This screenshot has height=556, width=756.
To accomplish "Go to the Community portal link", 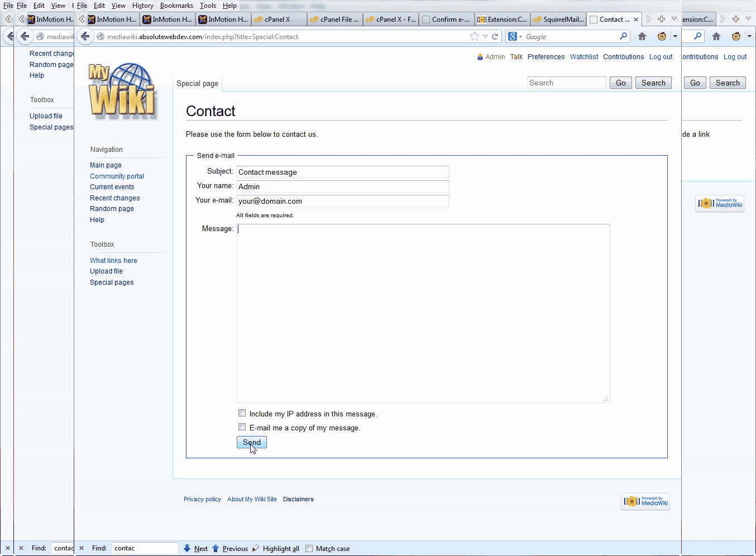I will [117, 176].
